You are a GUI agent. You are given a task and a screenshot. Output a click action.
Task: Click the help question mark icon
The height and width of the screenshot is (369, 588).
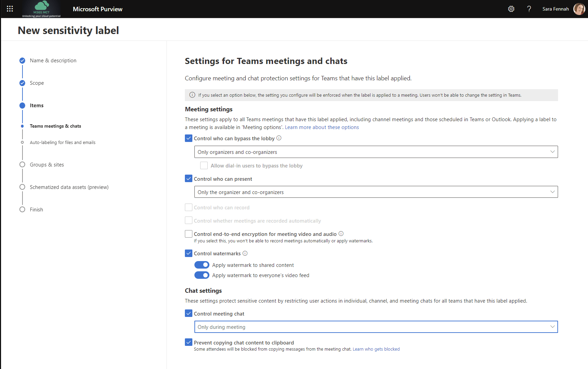(x=529, y=9)
